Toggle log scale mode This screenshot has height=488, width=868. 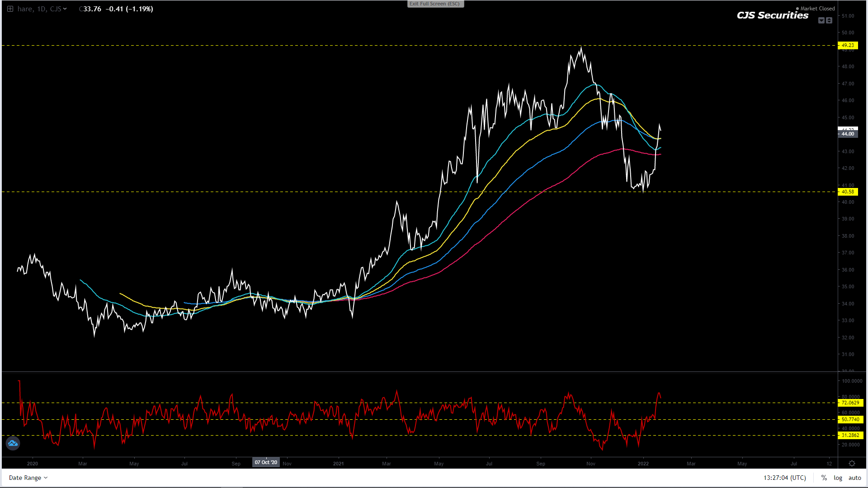click(x=838, y=478)
